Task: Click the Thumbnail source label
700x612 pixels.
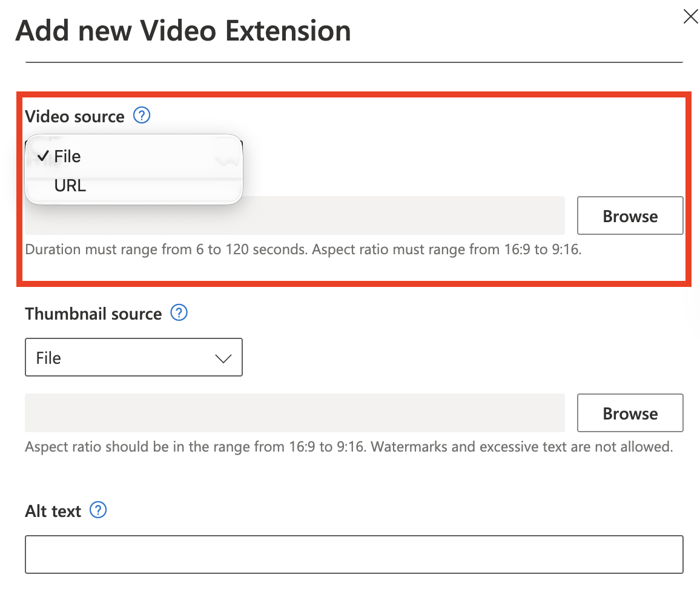Action: point(93,314)
